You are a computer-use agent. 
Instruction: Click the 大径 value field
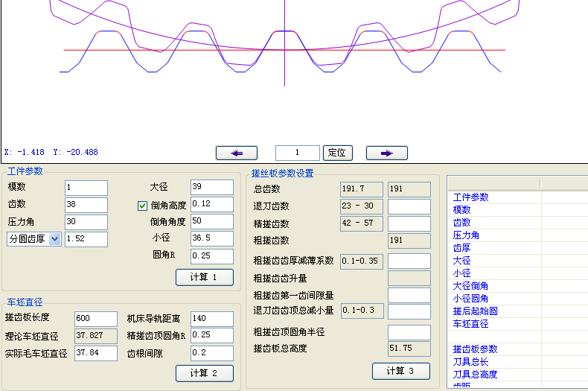(211, 187)
